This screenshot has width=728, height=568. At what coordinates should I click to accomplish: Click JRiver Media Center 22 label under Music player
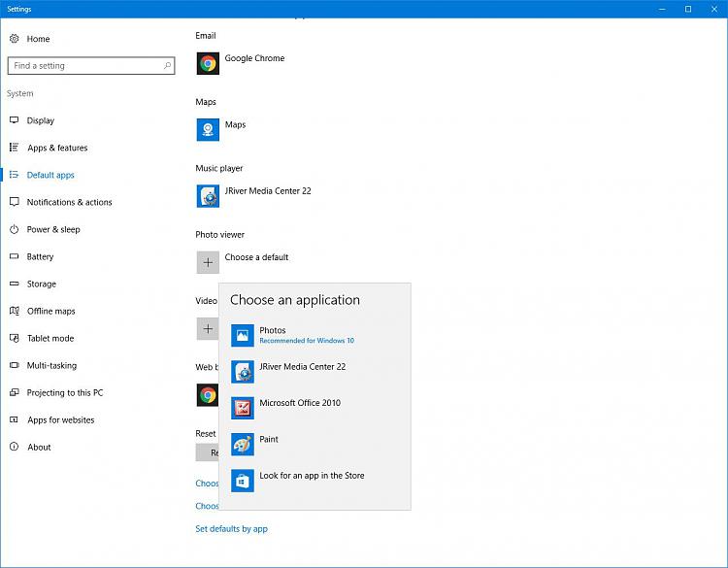tap(268, 191)
